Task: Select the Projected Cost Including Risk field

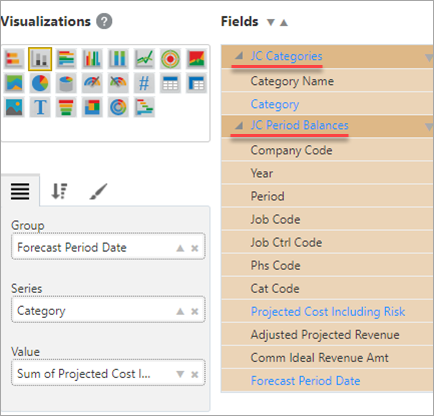Action: (328, 311)
